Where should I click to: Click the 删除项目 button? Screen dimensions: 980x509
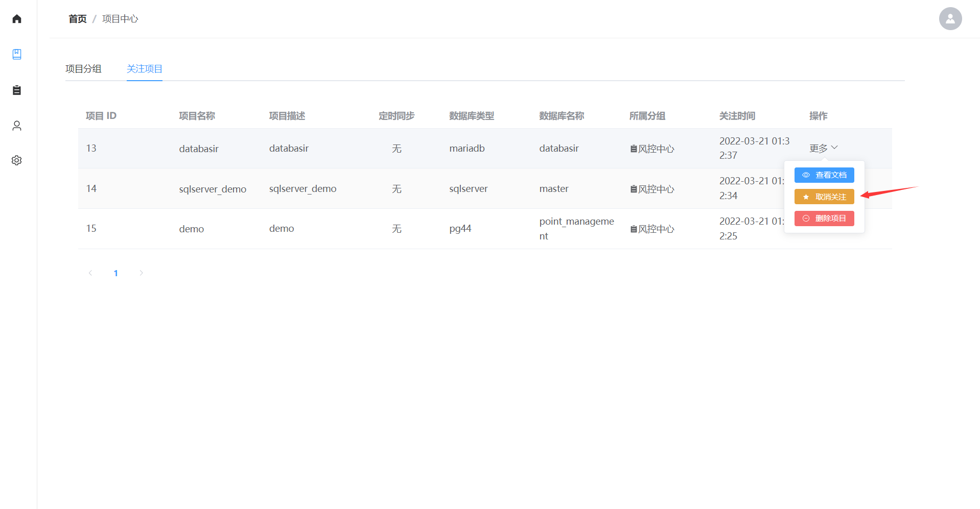[x=824, y=219]
